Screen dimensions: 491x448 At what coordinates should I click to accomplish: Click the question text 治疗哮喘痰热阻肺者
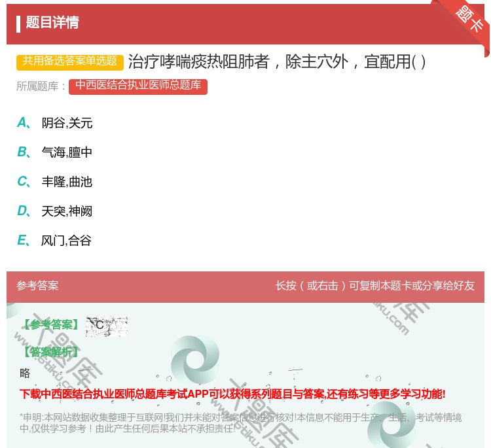199,61
